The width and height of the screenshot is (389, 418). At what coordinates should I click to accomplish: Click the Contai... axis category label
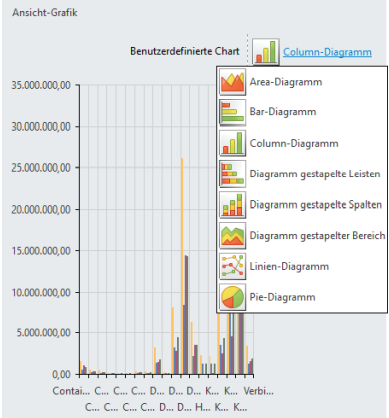[x=71, y=391]
